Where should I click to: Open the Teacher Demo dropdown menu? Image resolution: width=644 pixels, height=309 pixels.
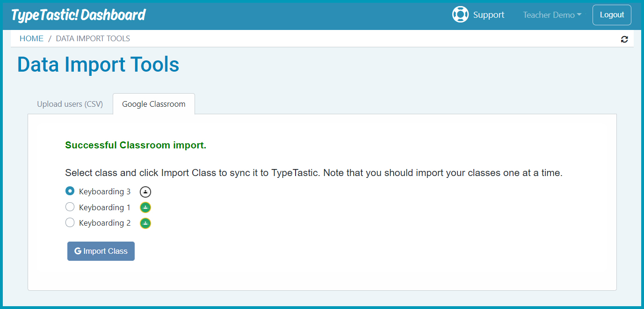point(552,15)
